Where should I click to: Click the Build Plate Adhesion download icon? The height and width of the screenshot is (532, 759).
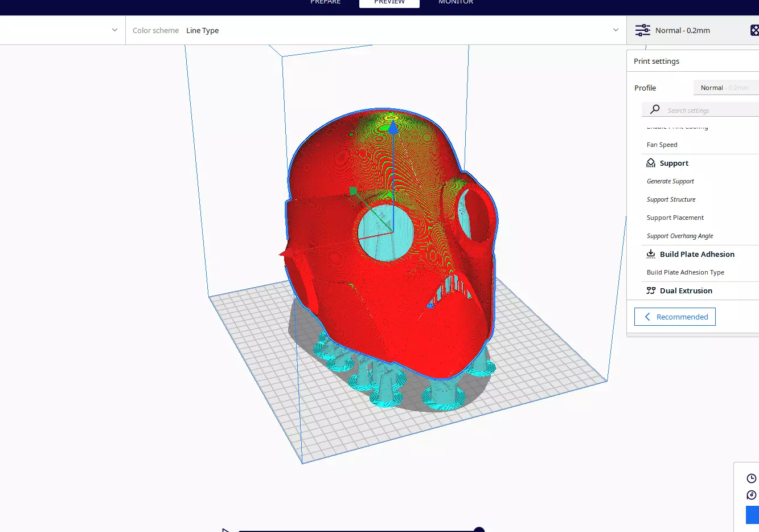point(651,254)
